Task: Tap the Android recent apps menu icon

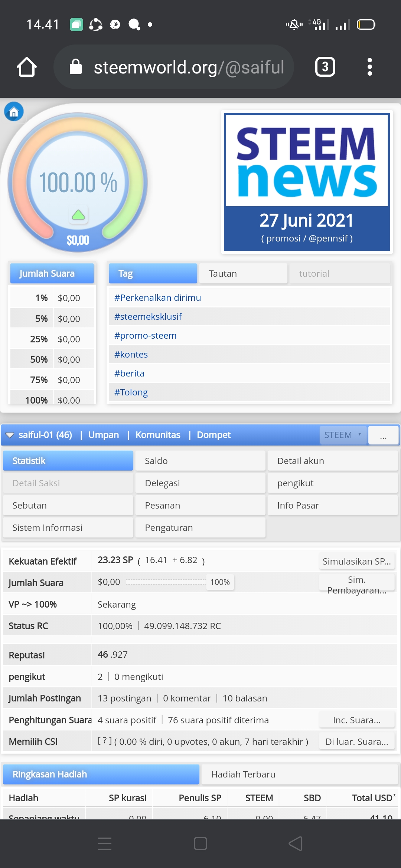Action: 105,844
